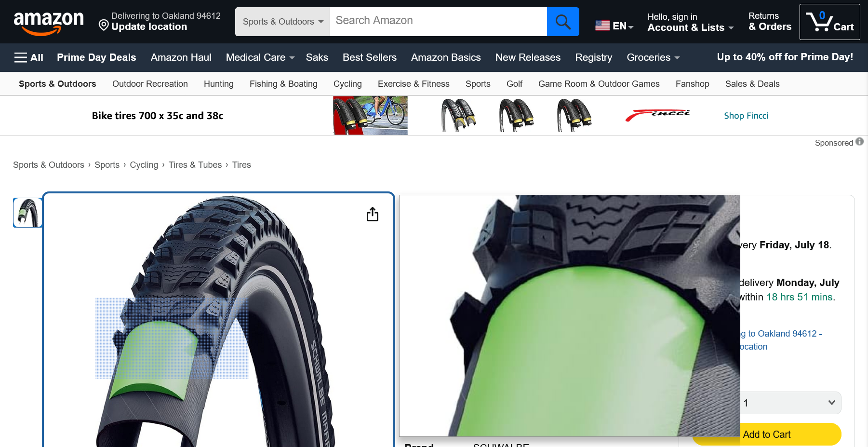Click Update location link
The width and height of the screenshot is (868, 447).
149,27
